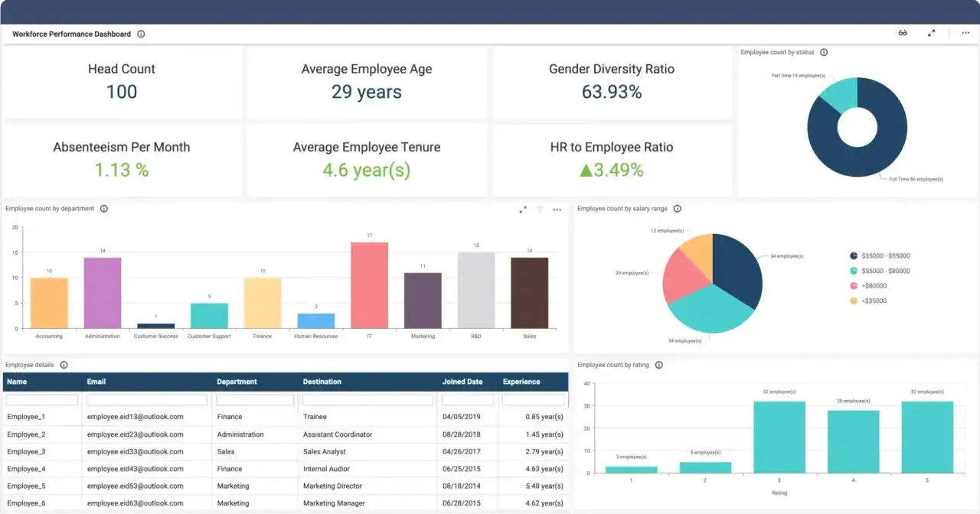Click the R&D bar in department chart
Screen dimensions: 980x514
pyautogui.click(x=476, y=291)
